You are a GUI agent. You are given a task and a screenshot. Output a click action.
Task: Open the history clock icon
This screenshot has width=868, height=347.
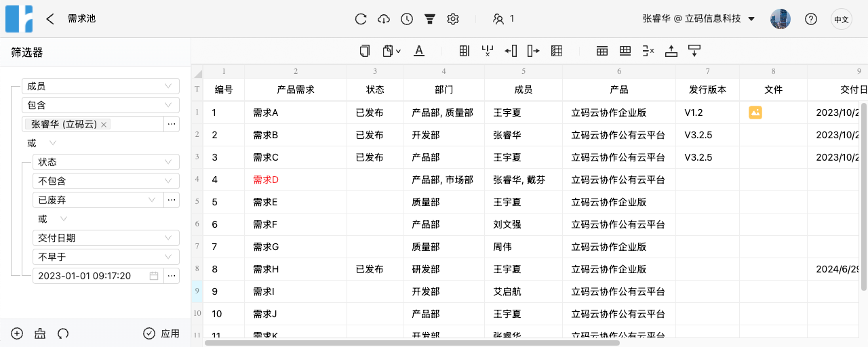[x=407, y=19]
